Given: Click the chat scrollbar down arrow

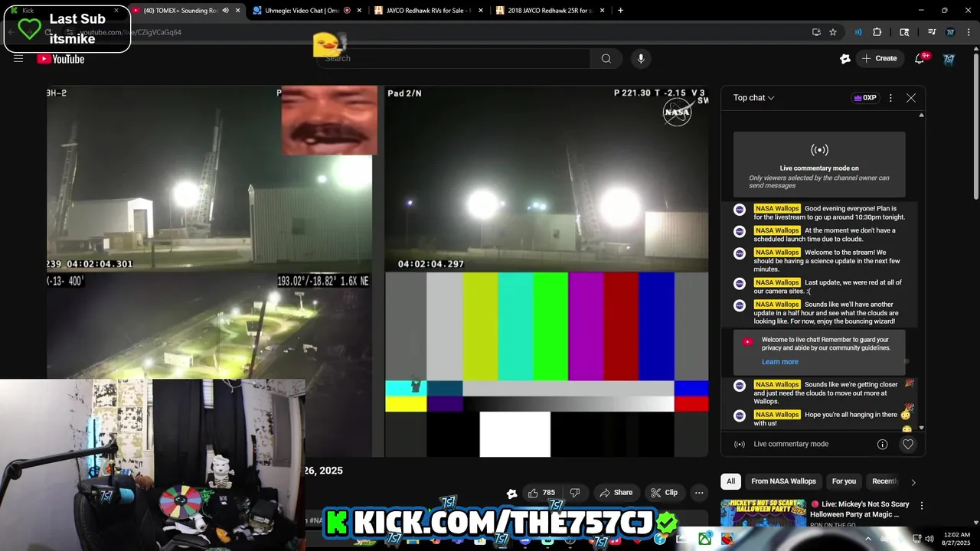Looking at the screenshot, I should coord(921,428).
